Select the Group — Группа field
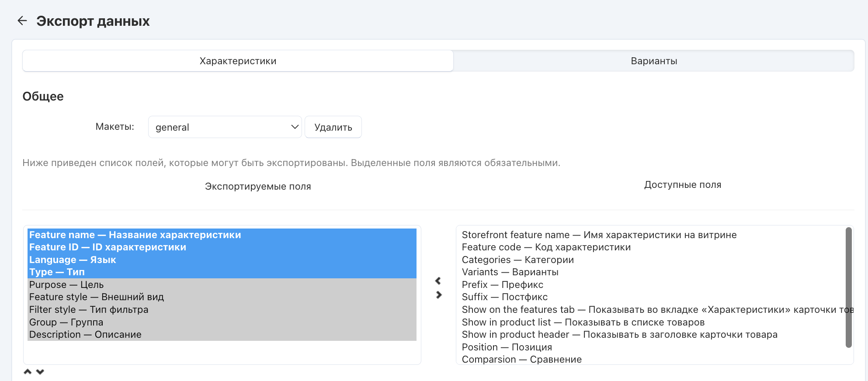The height and width of the screenshot is (381, 868). (222, 322)
